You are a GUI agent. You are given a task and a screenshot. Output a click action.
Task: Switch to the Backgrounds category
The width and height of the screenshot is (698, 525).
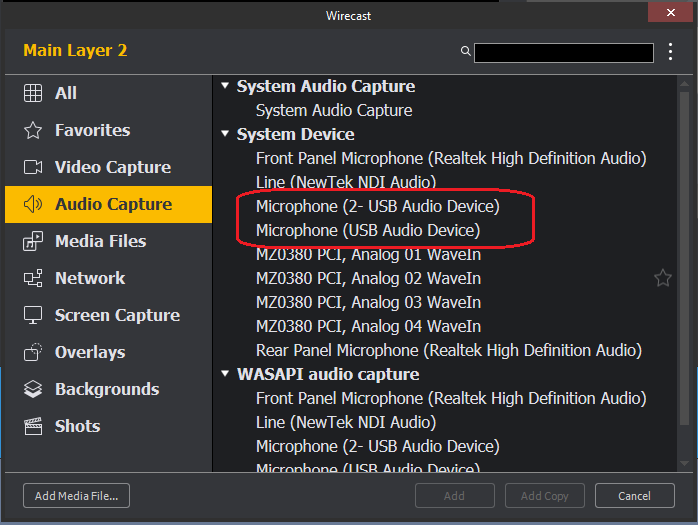click(x=109, y=389)
